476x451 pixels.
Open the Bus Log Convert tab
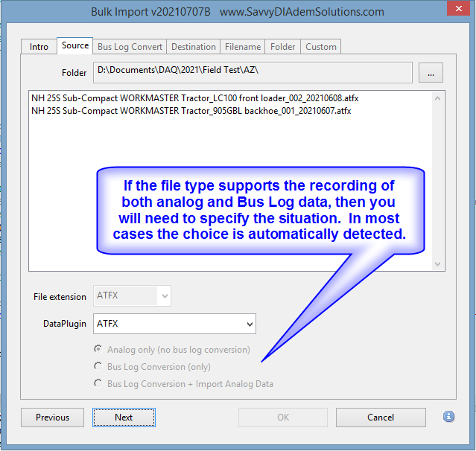click(x=130, y=47)
